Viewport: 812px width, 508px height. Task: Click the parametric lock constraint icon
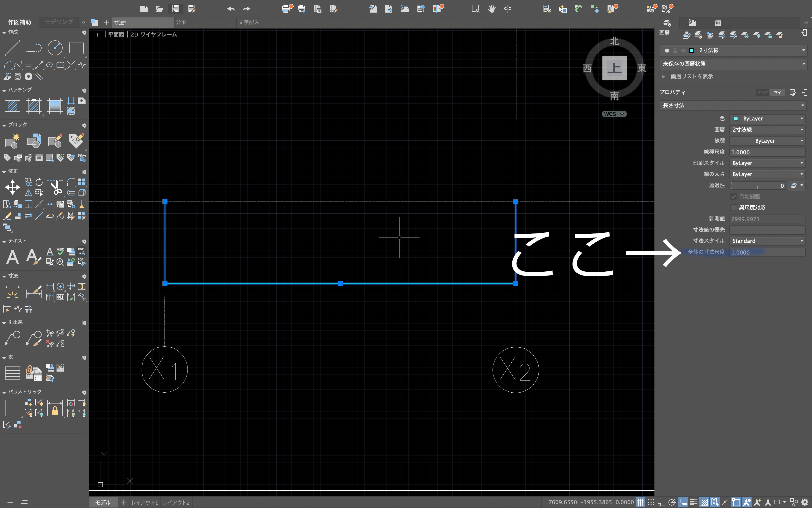click(x=55, y=408)
